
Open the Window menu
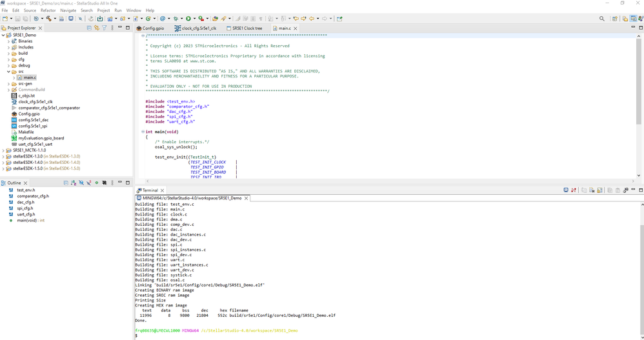coord(134,10)
